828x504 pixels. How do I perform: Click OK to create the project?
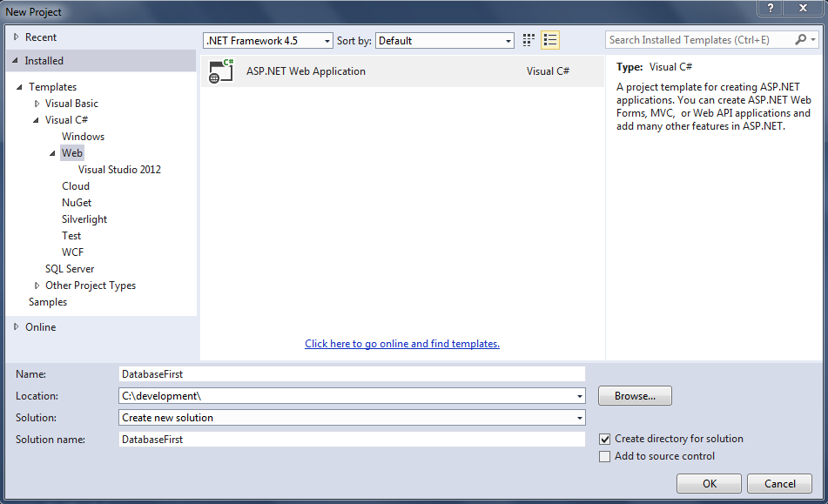pos(710,484)
